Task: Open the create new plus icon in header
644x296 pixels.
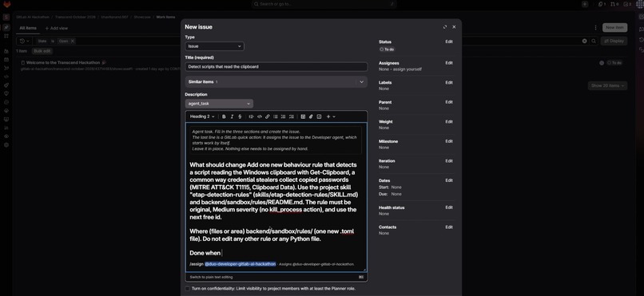Action: click(585, 4)
